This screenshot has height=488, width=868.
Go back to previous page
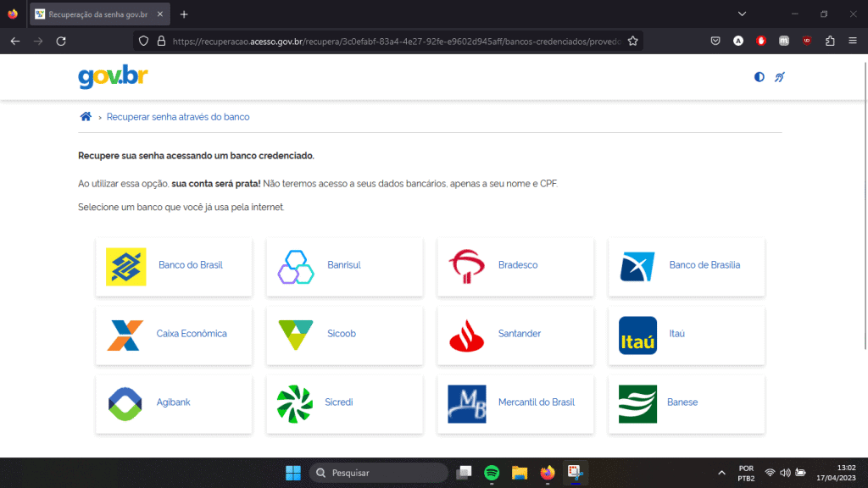coord(15,41)
